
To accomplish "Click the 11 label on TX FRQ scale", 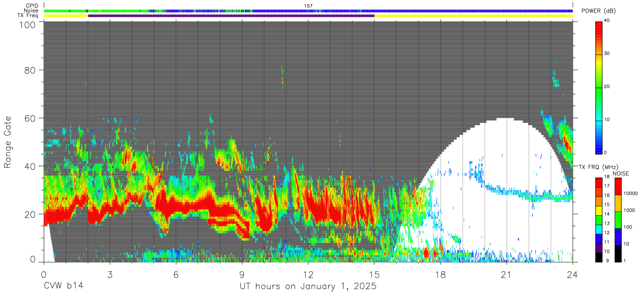I will 606,243.
